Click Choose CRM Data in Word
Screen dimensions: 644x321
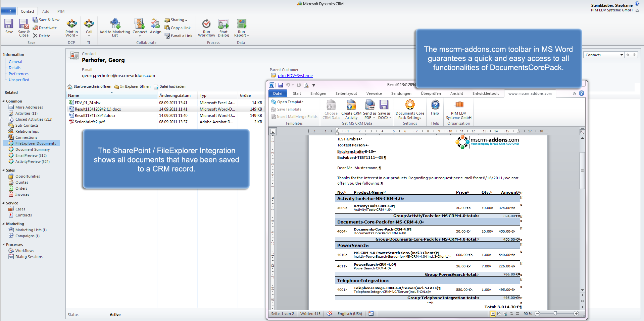click(331, 110)
